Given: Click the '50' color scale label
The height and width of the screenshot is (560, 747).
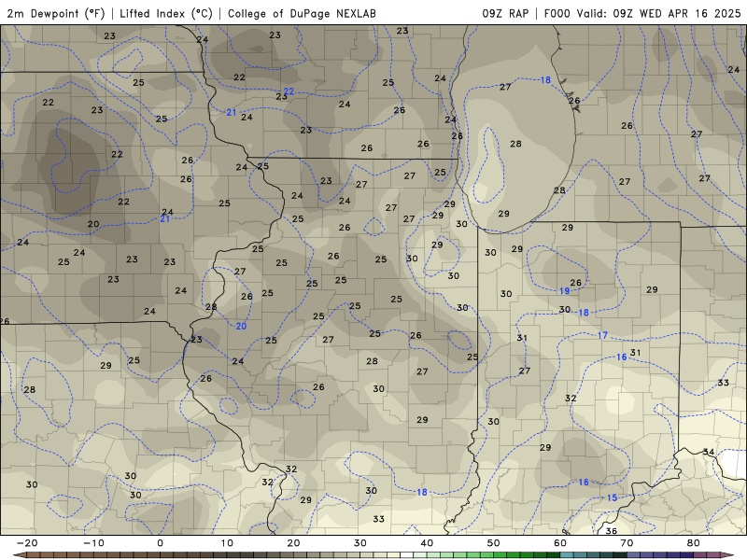Looking at the screenshot, I should coord(494,543).
